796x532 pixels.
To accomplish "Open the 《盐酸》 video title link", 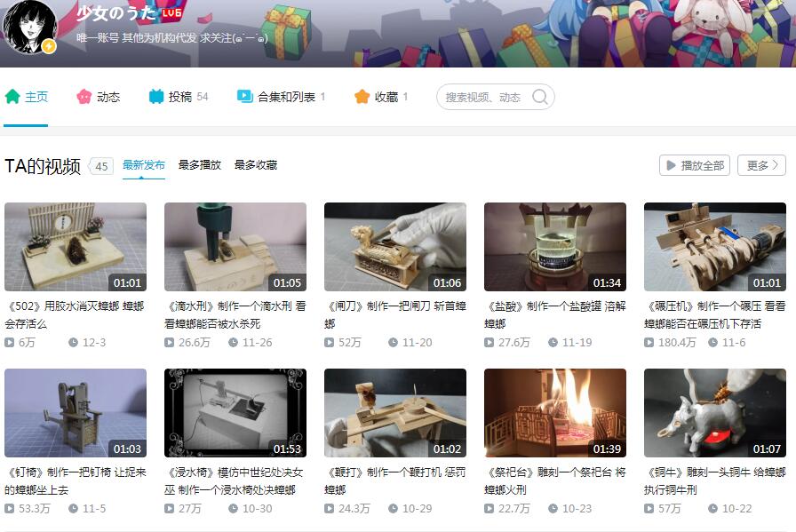I will point(554,314).
